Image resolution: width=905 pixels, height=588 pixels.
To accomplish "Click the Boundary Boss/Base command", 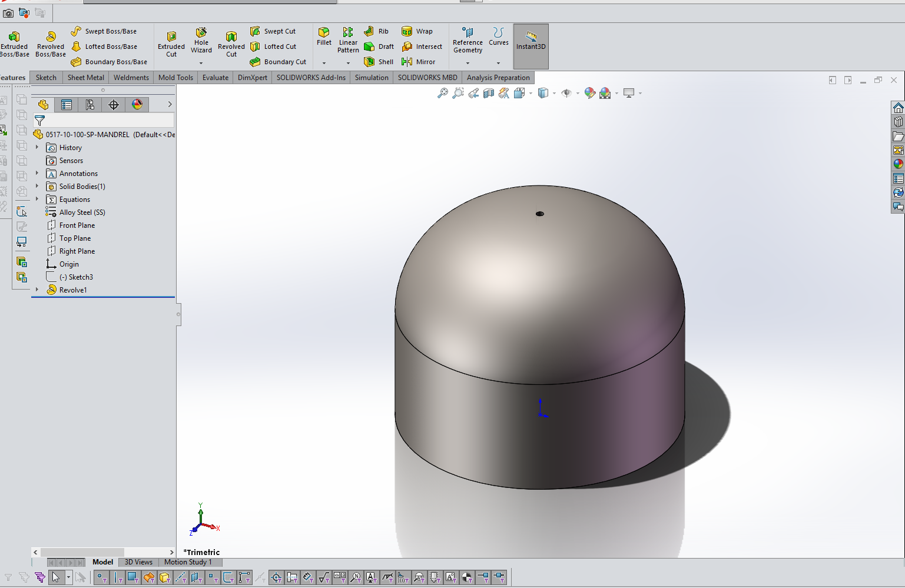I will pos(110,61).
